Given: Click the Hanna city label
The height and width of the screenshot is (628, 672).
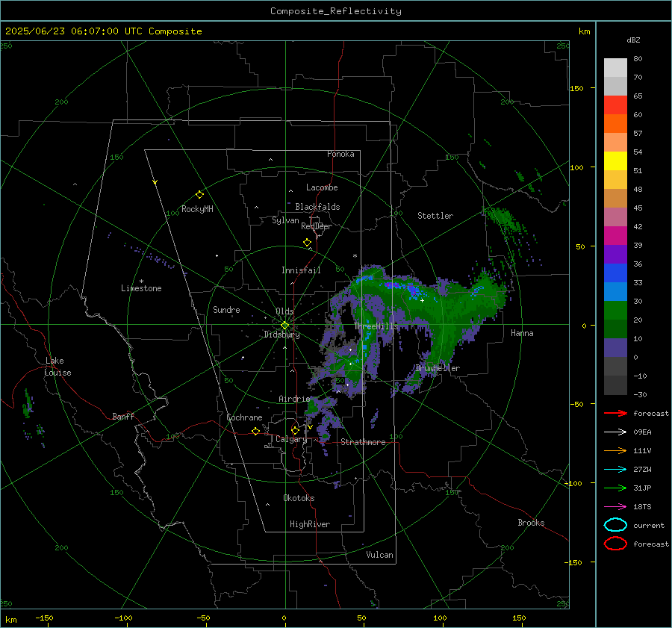Looking at the screenshot, I should (522, 333).
